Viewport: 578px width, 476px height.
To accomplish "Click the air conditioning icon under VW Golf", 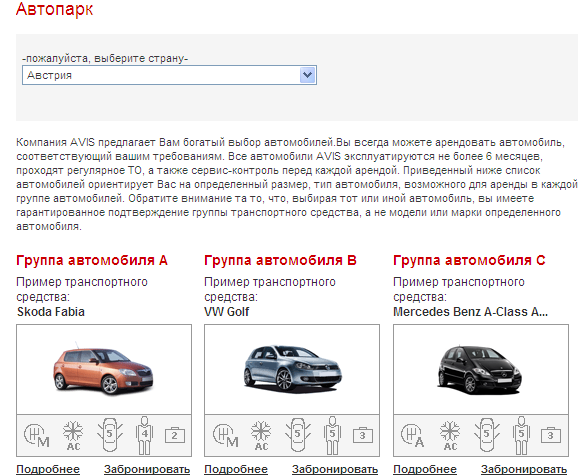I will point(261,435).
